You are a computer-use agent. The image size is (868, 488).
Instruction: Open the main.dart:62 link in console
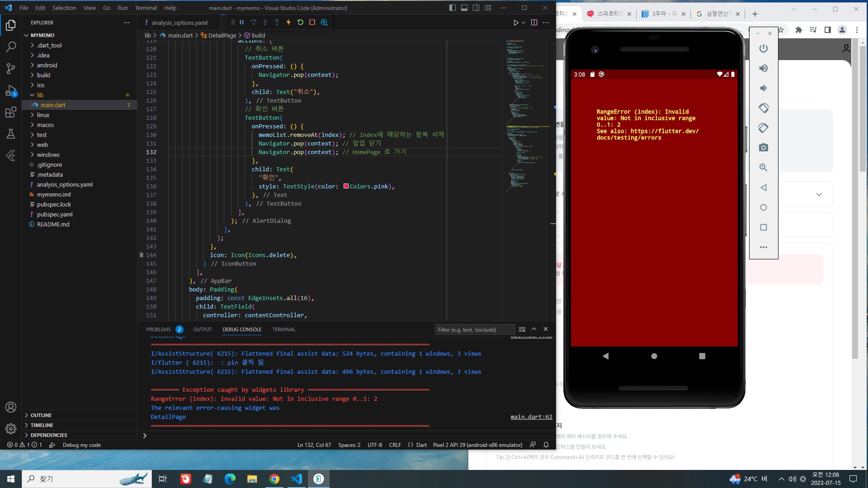531,417
